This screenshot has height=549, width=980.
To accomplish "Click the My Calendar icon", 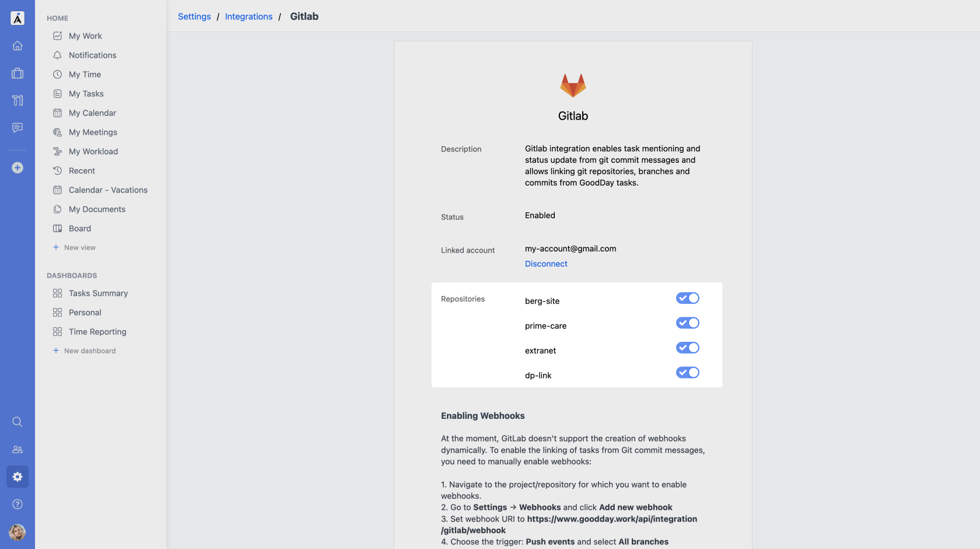I will [57, 113].
